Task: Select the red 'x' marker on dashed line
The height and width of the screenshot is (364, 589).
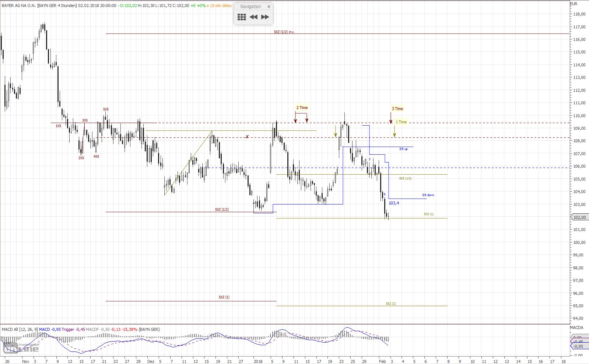Action: [x=247, y=137]
